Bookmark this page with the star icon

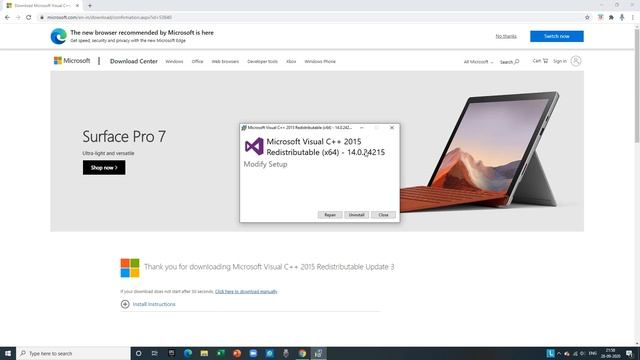587,17
